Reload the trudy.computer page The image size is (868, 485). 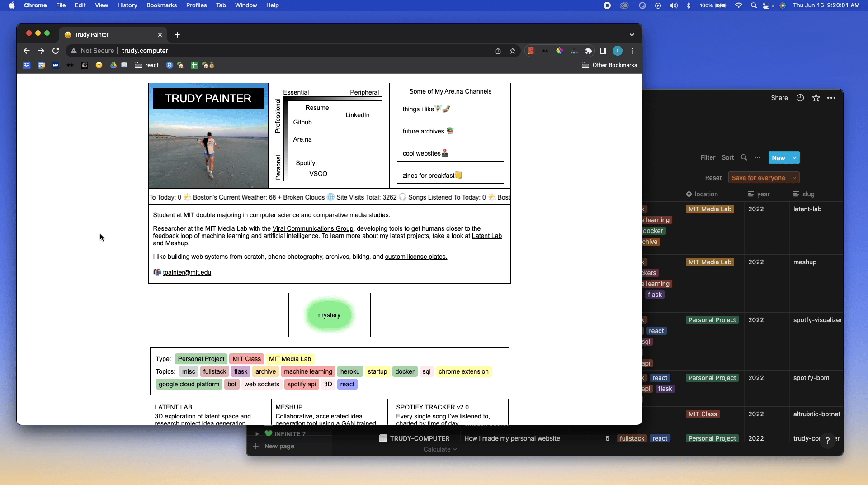click(x=56, y=51)
